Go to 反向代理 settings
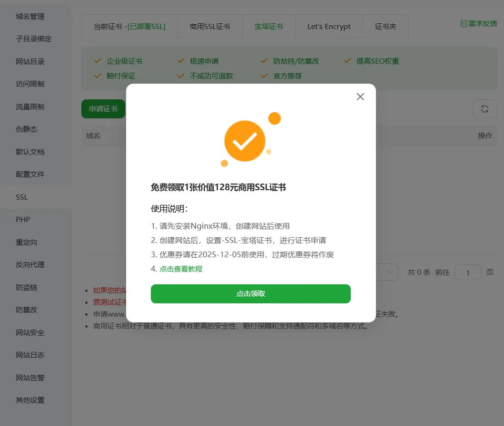504x426 pixels. (x=30, y=264)
